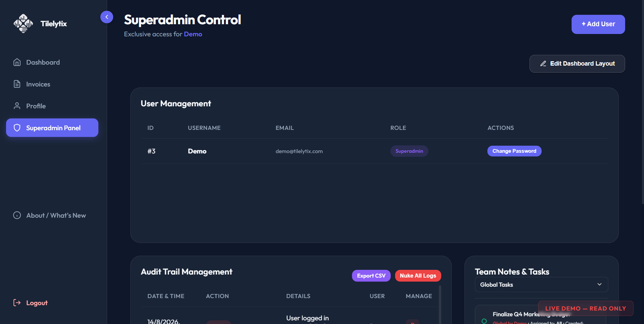Click Change Password for Demo
Viewport: 644px width, 324px height.
click(x=514, y=151)
